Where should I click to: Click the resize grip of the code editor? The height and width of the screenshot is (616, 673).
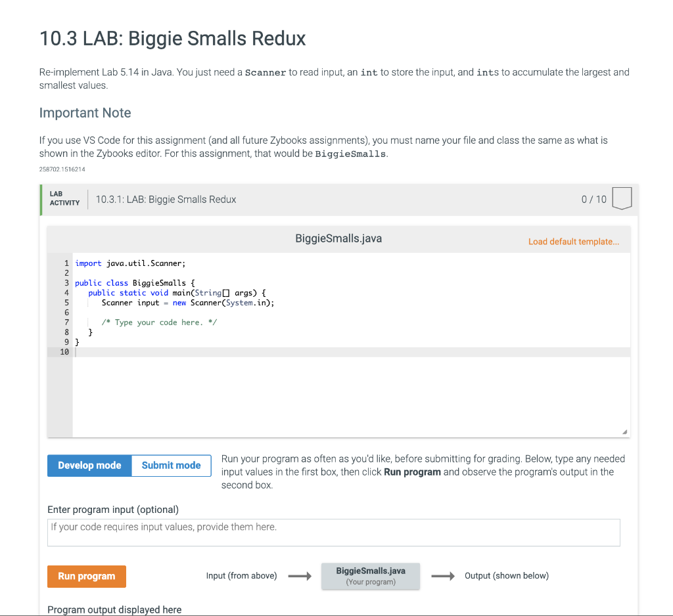(x=625, y=431)
